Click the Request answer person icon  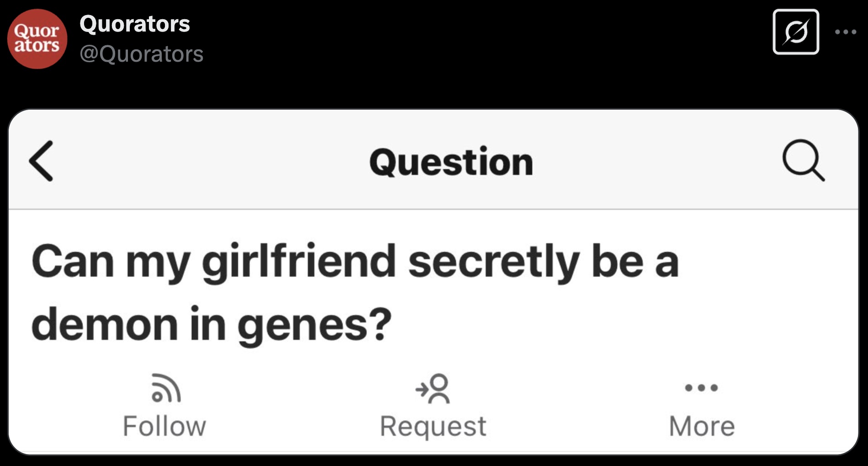(433, 389)
